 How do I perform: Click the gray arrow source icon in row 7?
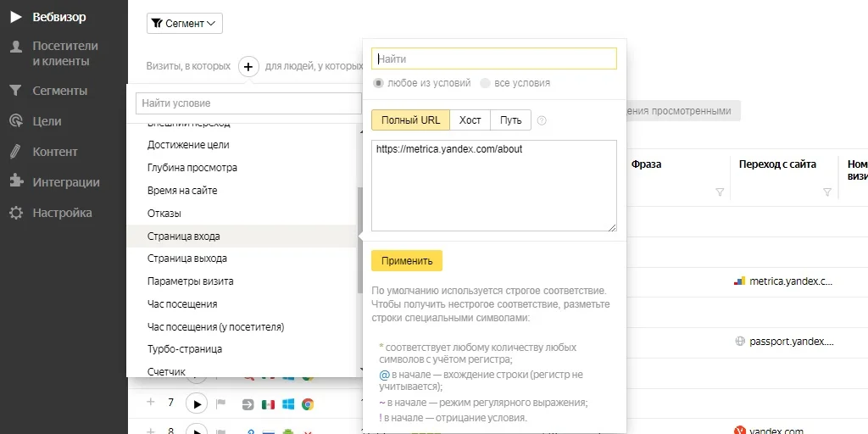248,404
